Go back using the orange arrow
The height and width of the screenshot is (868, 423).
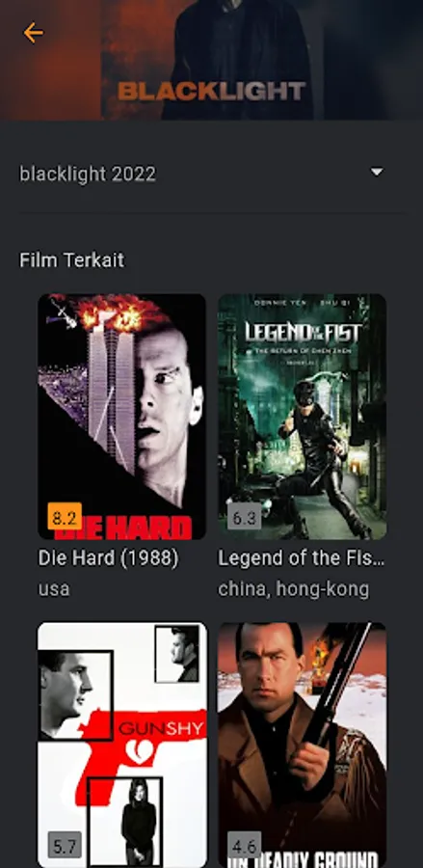[33, 33]
